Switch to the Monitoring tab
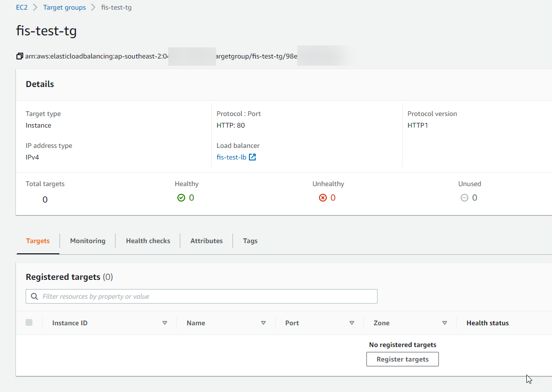This screenshot has height=392, width=552. click(87, 241)
